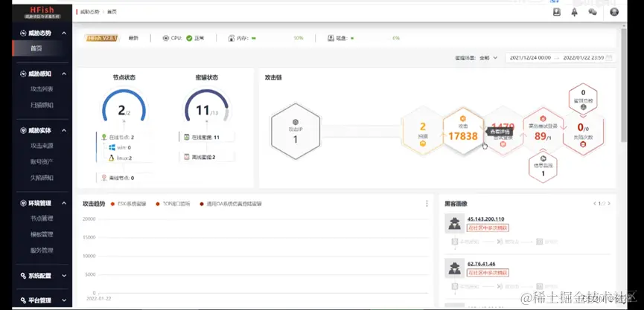Open the WeChat chat bubbles icon

tap(592, 13)
